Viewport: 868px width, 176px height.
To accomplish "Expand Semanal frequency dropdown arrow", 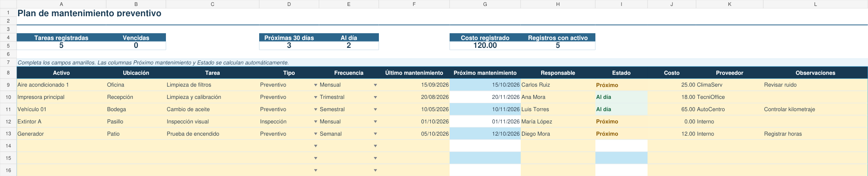I will 375,134.
